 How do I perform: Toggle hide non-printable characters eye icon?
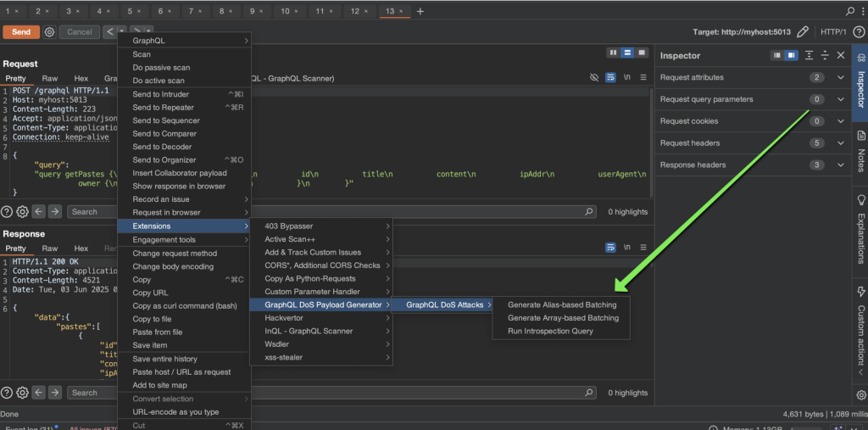[594, 78]
